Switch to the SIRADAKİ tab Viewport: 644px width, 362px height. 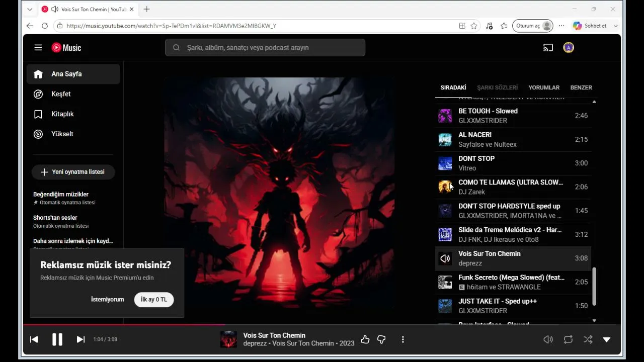[x=453, y=87]
